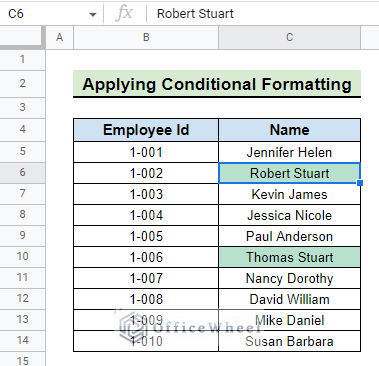Click the fx function icon
This screenshot has height=366, width=379.
click(124, 14)
